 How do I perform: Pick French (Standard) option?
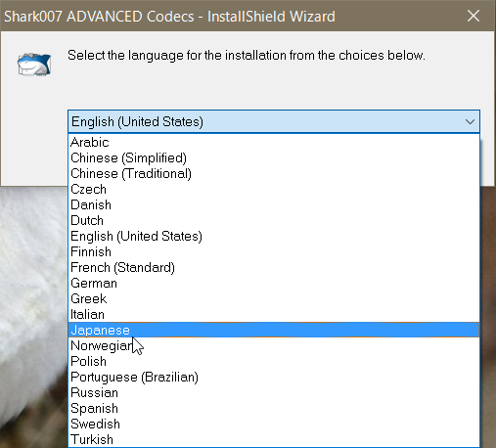[274, 267]
